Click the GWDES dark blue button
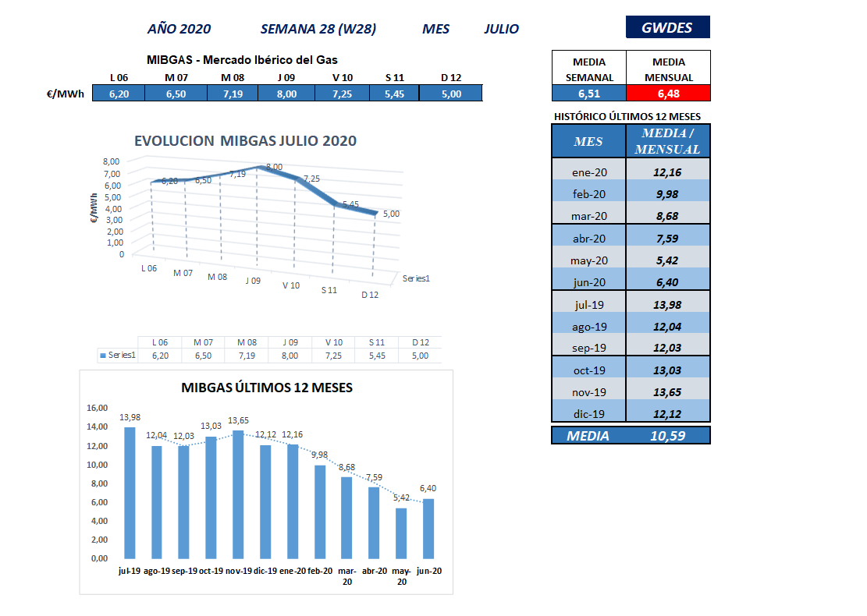The image size is (867, 616). coord(667,27)
